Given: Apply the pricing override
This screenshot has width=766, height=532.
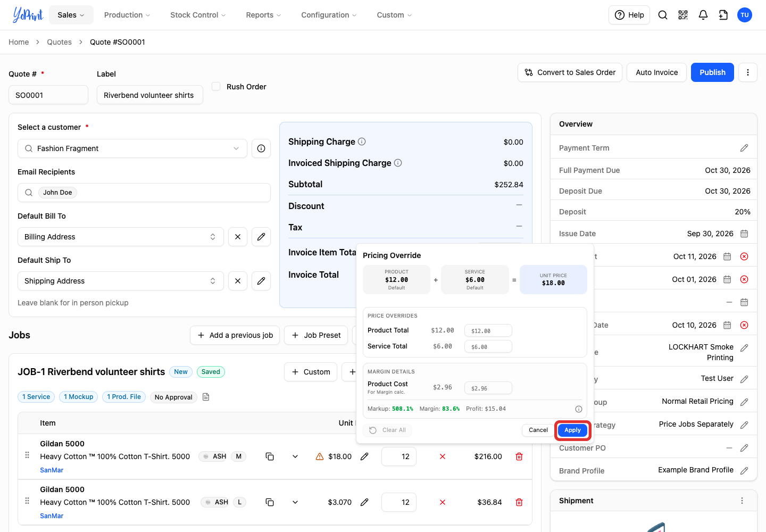Looking at the screenshot, I should (572, 430).
